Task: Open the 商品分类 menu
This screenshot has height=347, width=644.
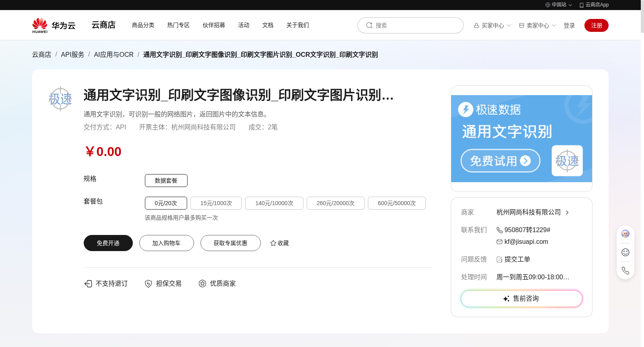Action: tap(143, 25)
